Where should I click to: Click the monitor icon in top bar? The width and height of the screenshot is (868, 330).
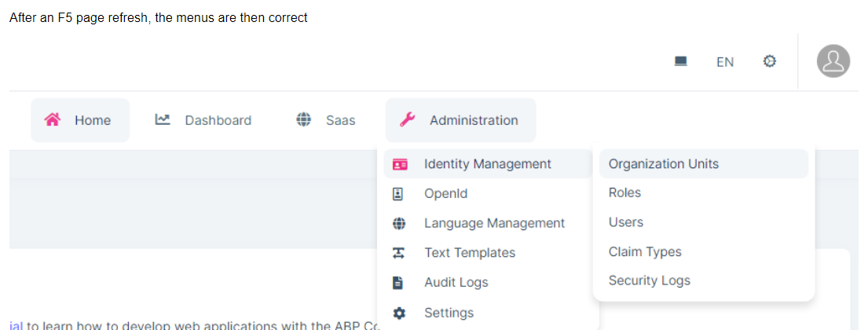(681, 61)
